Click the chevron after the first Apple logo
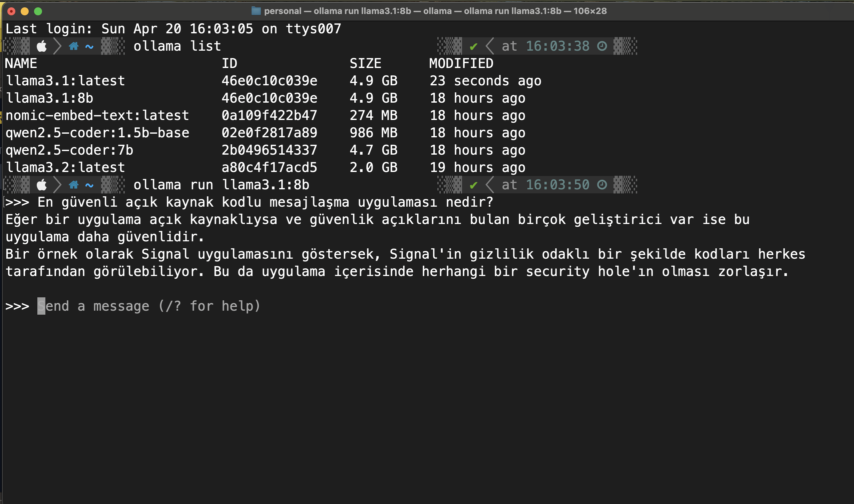The height and width of the screenshot is (504, 854). click(57, 46)
